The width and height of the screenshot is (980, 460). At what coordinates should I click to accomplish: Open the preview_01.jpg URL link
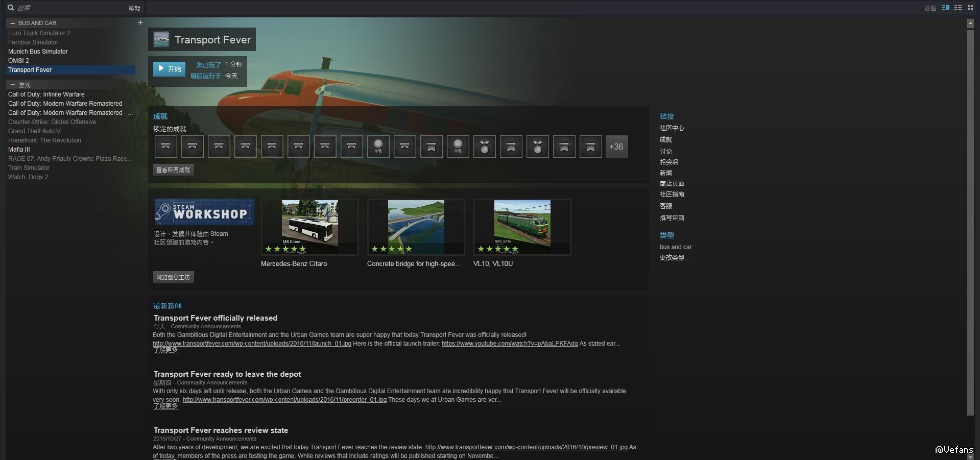(x=527, y=447)
